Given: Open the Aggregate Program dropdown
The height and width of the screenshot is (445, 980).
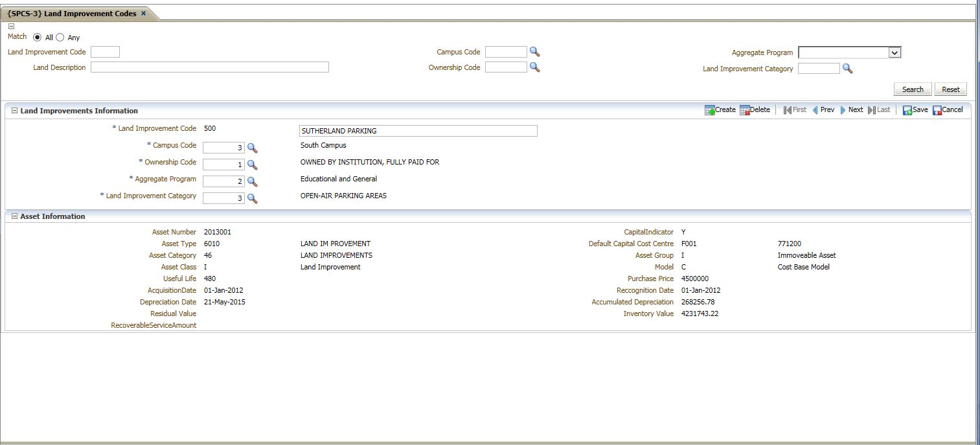Looking at the screenshot, I should (x=895, y=53).
